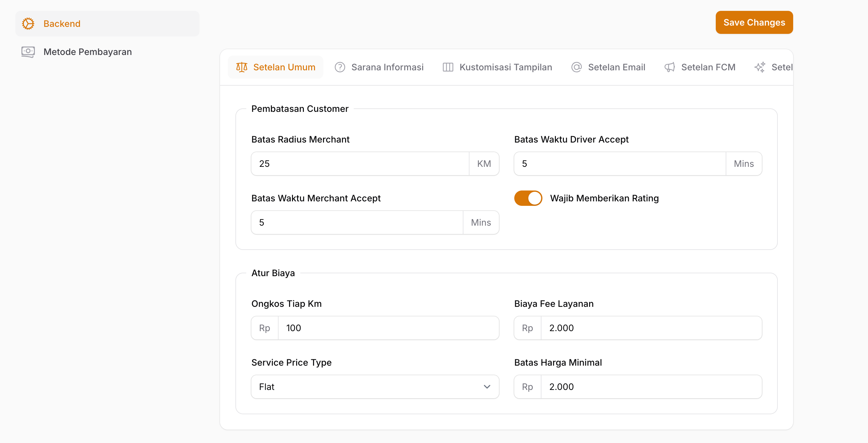868x443 pixels.
Task: Click the Ongkos Tiap Km input
Action: click(388, 328)
